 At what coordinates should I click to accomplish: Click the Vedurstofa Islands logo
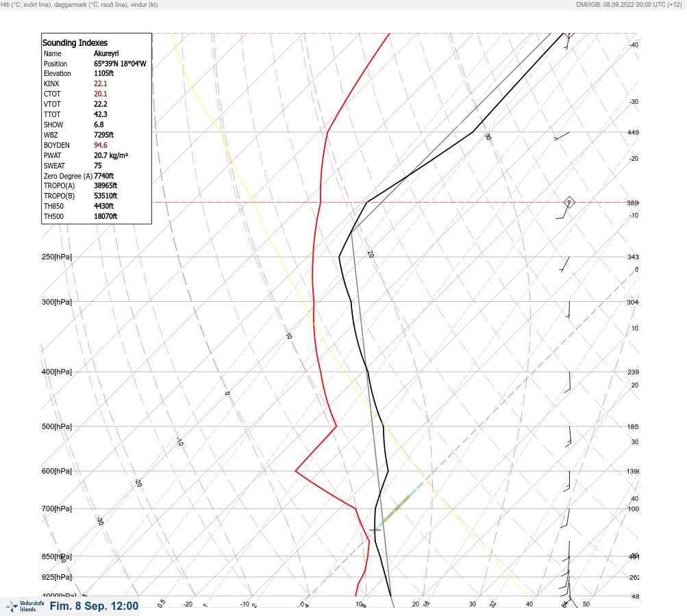click(x=25, y=606)
